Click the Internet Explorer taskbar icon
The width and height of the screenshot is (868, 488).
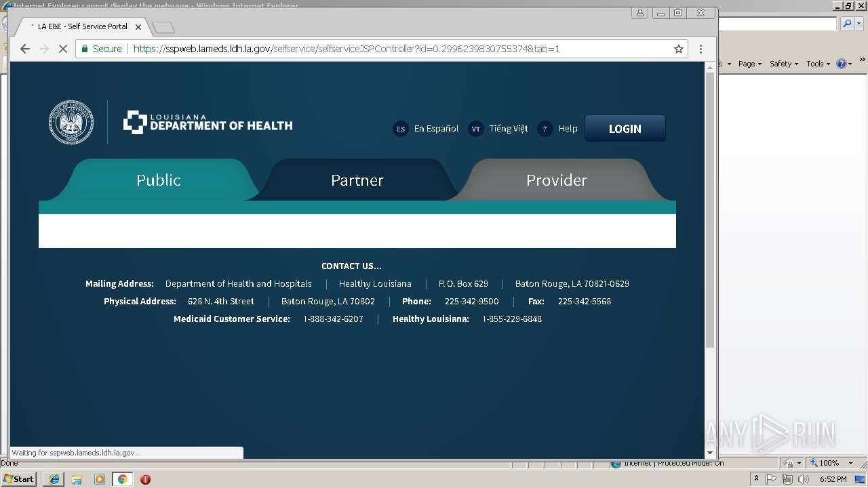point(54,479)
